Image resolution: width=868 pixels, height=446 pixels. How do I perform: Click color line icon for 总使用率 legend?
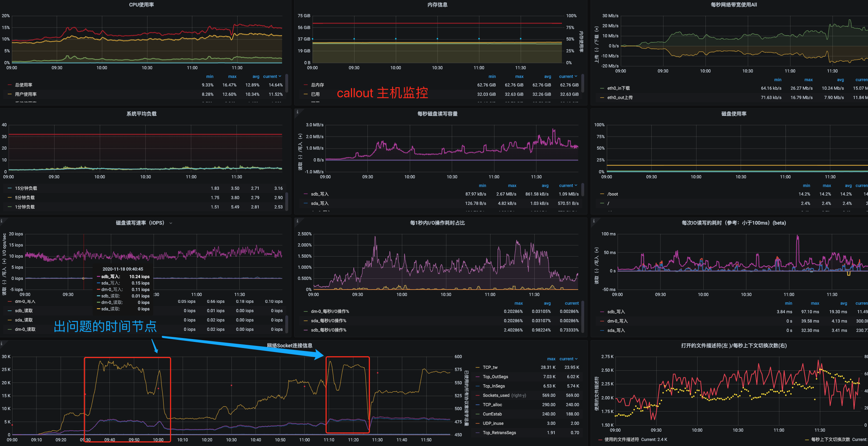[10, 85]
